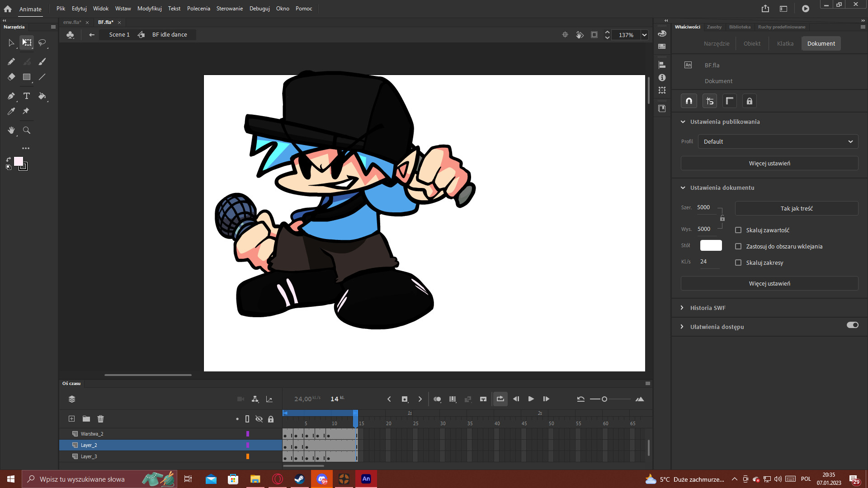Open the Sterowanie menu
868x488 pixels.
click(x=229, y=9)
